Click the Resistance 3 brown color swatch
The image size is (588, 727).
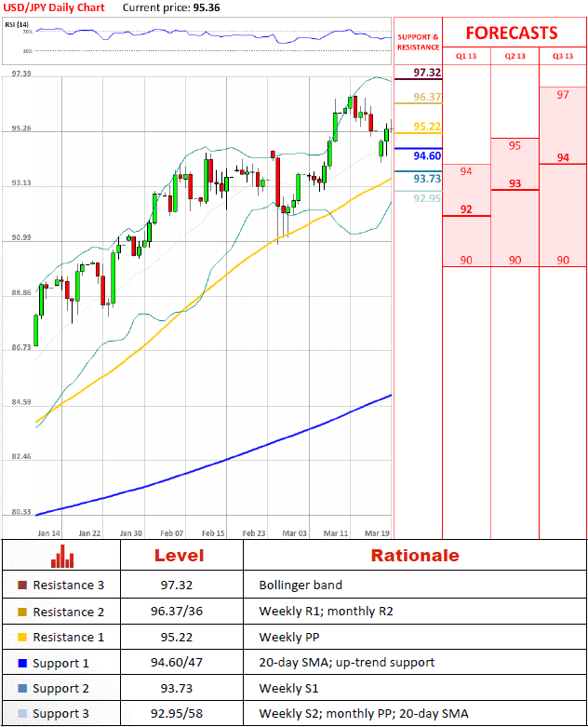22,586
